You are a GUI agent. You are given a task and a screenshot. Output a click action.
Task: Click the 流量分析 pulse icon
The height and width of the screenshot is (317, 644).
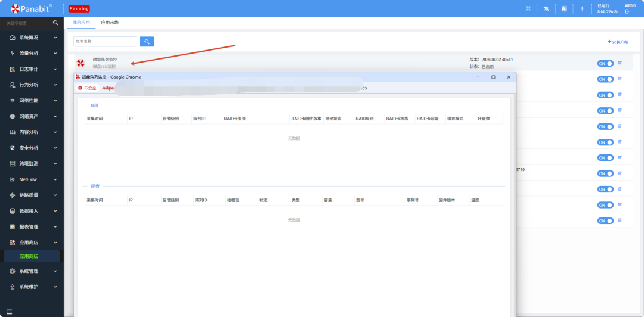click(x=13, y=54)
